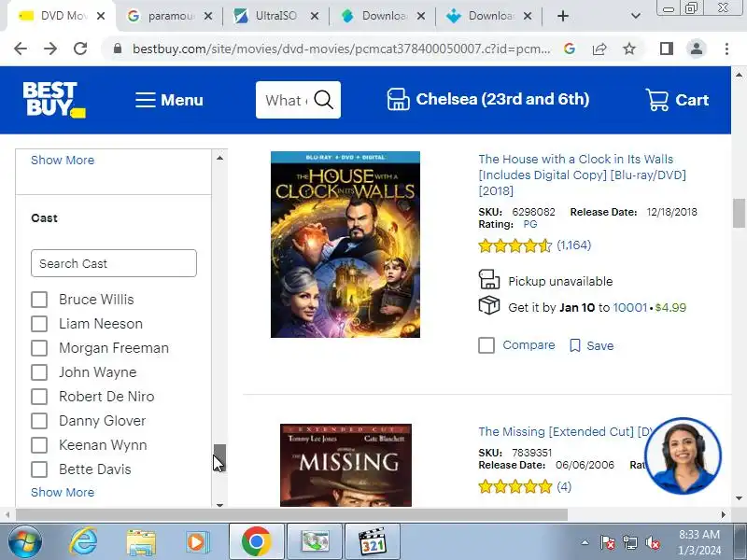Close the DVD Movies tab
The image size is (747, 560).
point(101,16)
